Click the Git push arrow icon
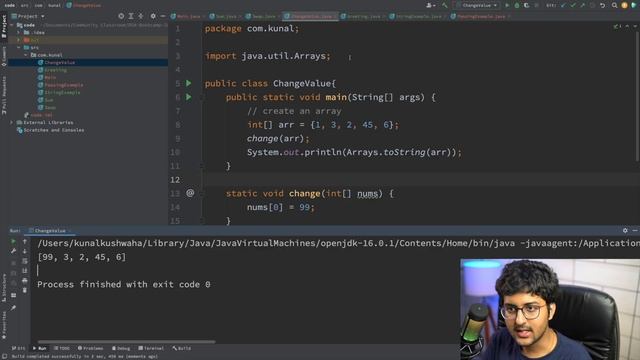 [x=582, y=5]
